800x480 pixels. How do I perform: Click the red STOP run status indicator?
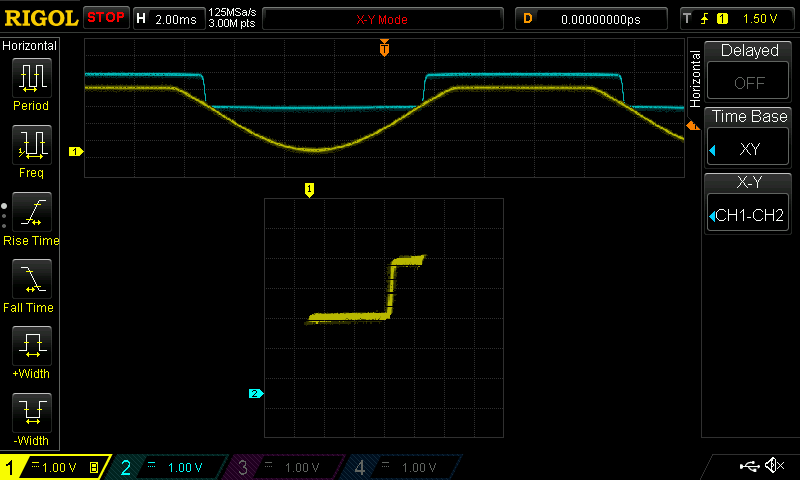106,18
